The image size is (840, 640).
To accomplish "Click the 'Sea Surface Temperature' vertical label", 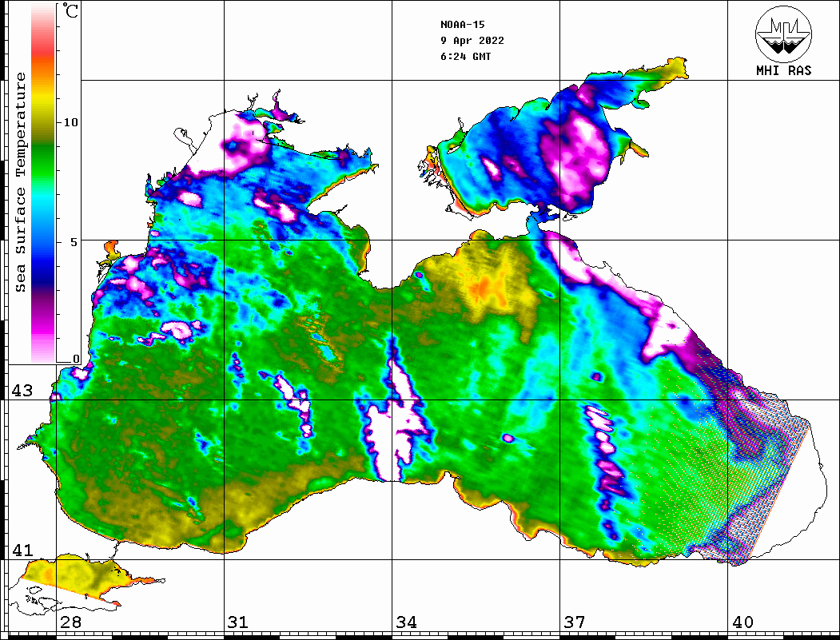I will (x=20, y=182).
